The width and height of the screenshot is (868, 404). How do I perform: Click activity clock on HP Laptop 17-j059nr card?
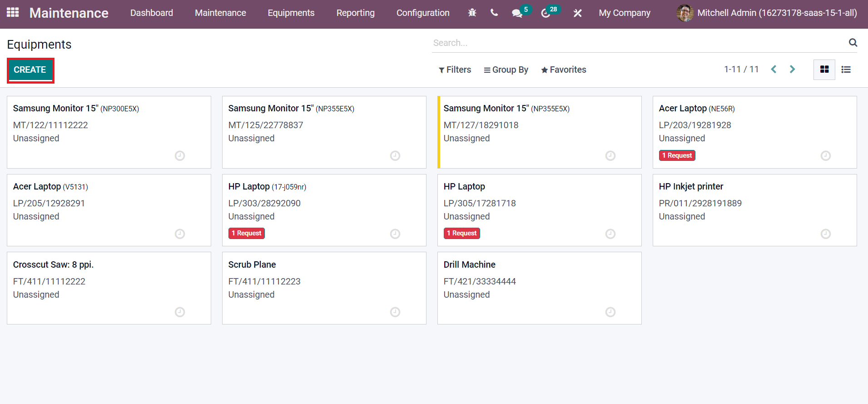pyautogui.click(x=395, y=234)
